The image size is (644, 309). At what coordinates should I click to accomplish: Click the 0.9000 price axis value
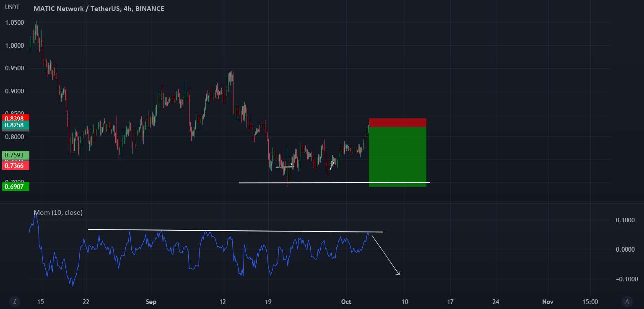(x=15, y=91)
